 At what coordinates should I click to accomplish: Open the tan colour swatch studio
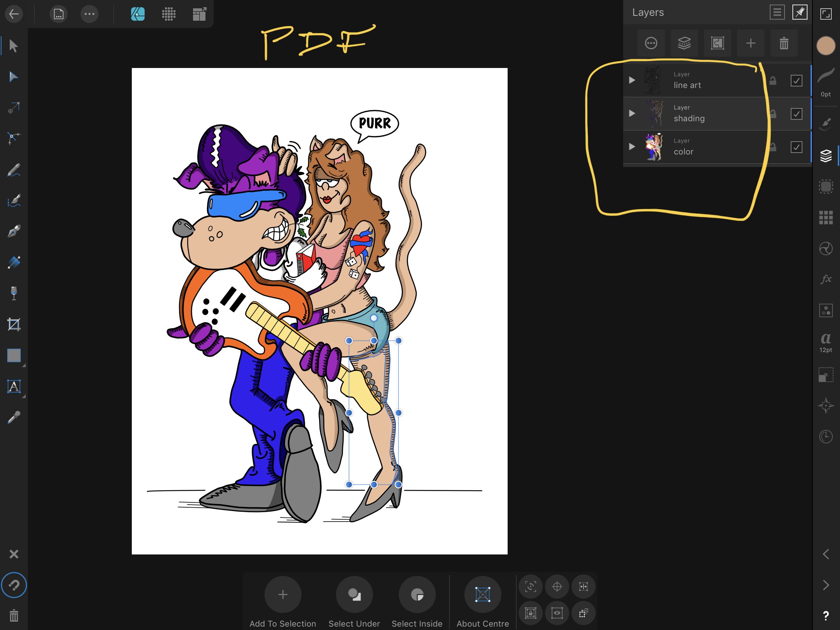coord(826,46)
